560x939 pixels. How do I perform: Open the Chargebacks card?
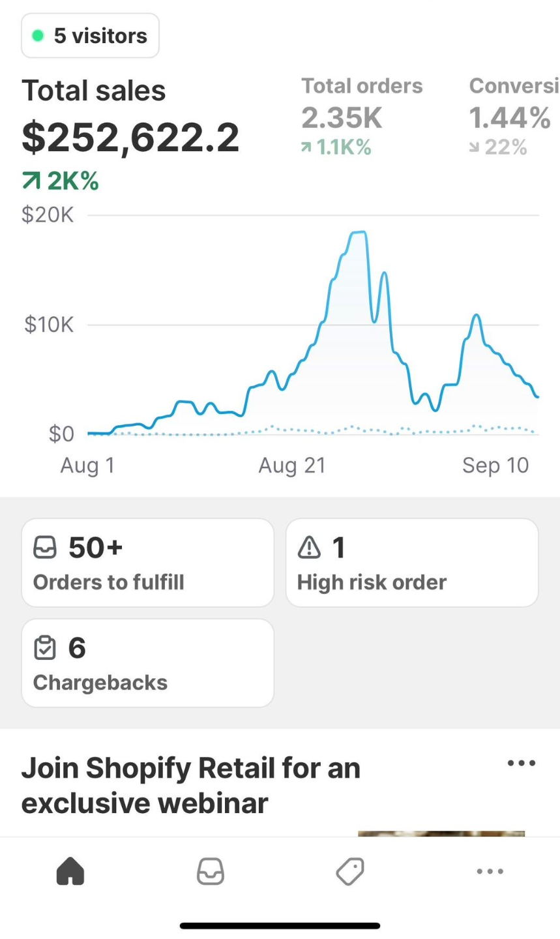pyautogui.click(x=147, y=663)
